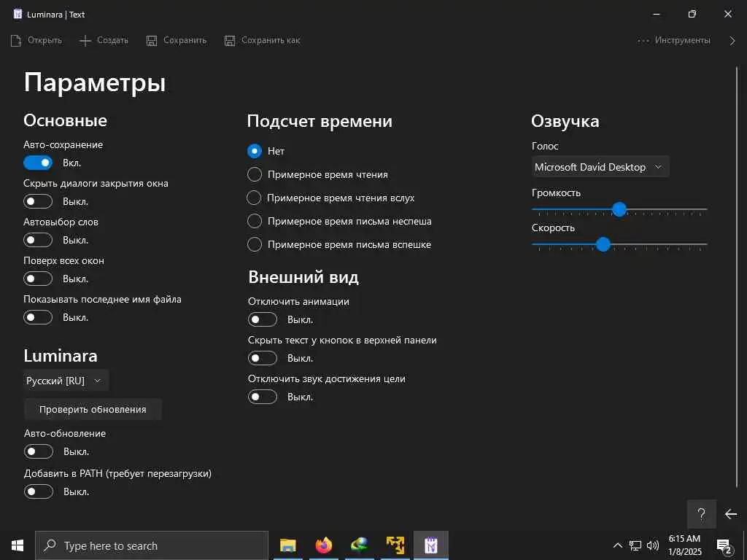
Task: Click the back arrow icon
Action: 731,514
